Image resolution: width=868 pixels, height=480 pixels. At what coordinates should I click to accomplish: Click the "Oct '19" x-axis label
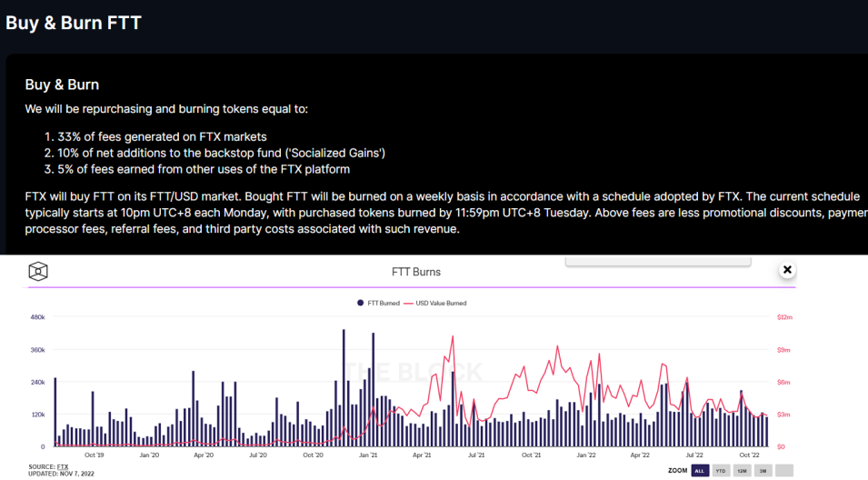pos(95,455)
